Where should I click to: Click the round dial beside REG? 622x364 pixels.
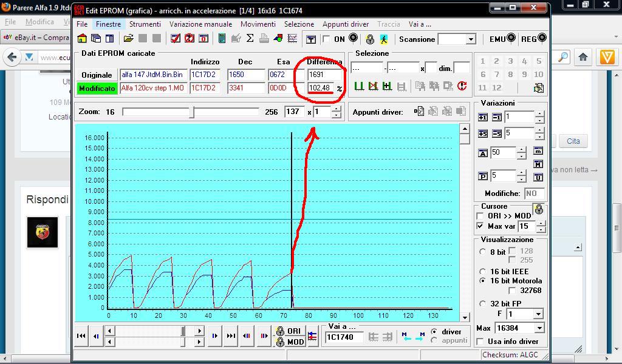pos(542,38)
